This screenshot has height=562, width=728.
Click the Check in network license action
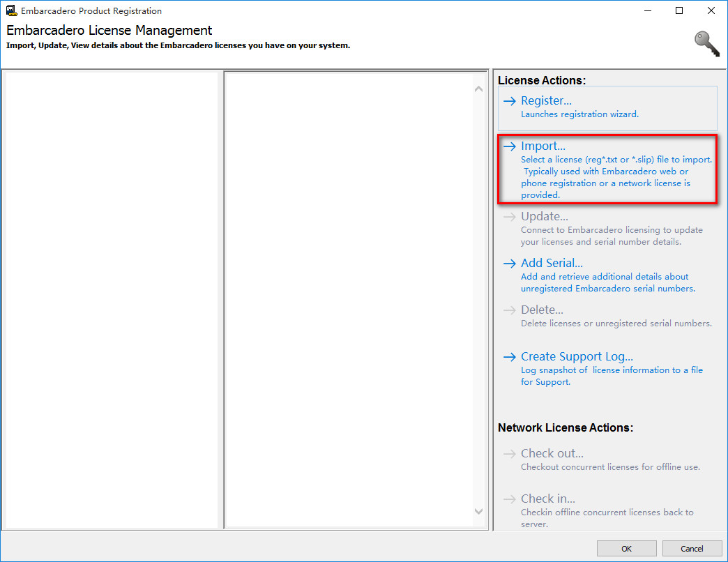tap(547, 498)
